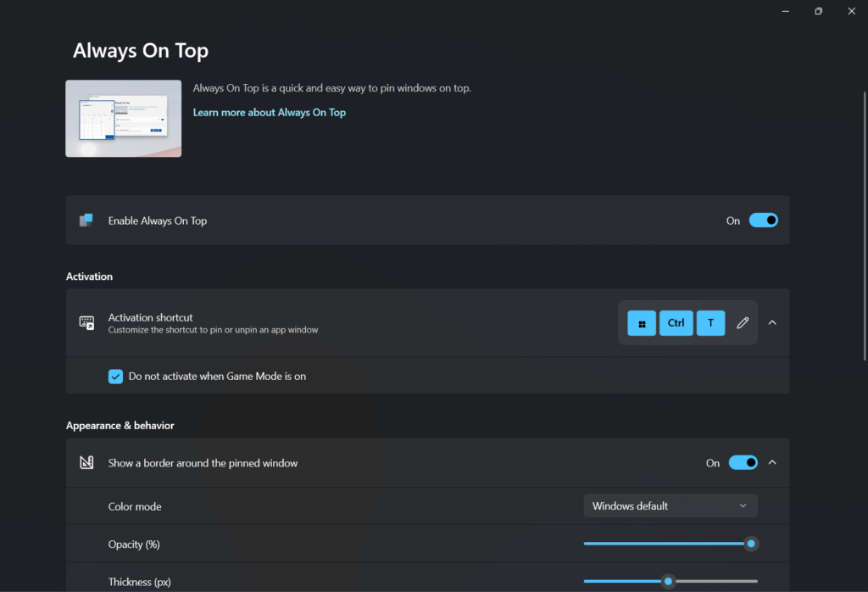
Task: Collapse the border settings section
Action: pyautogui.click(x=772, y=462)
